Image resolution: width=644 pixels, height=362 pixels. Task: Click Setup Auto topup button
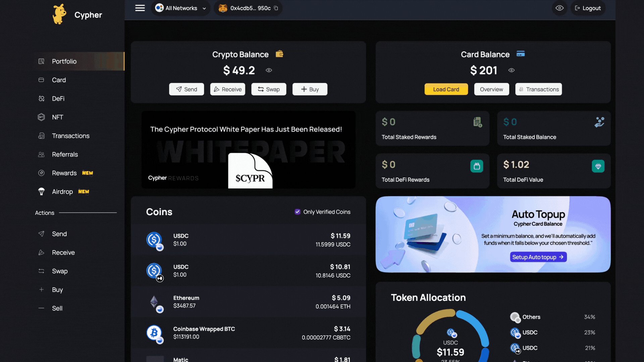coord(538,257)
